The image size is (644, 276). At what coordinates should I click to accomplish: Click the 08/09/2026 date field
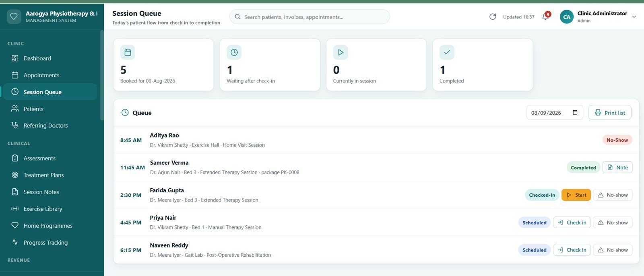point(554,113)
